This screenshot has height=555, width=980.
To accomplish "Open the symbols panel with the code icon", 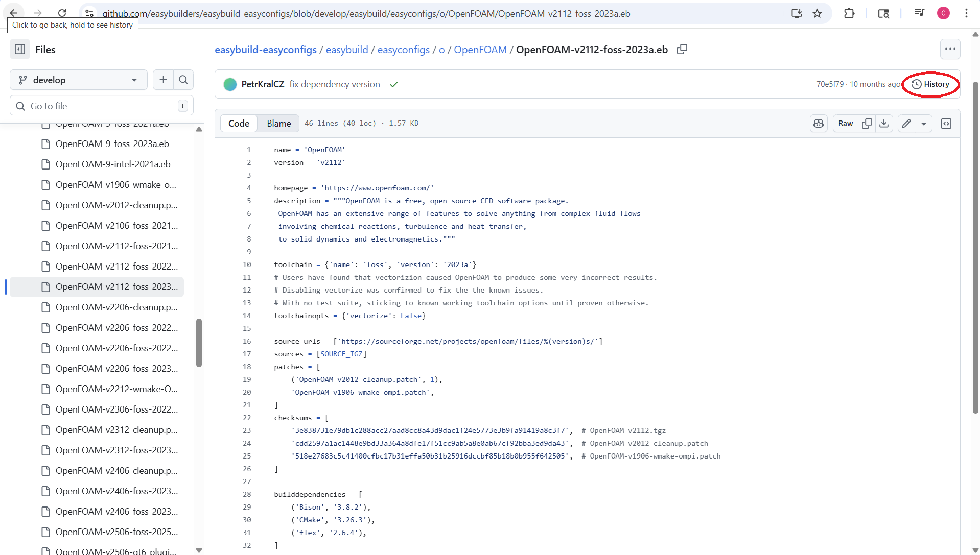I will pos(946,123).
